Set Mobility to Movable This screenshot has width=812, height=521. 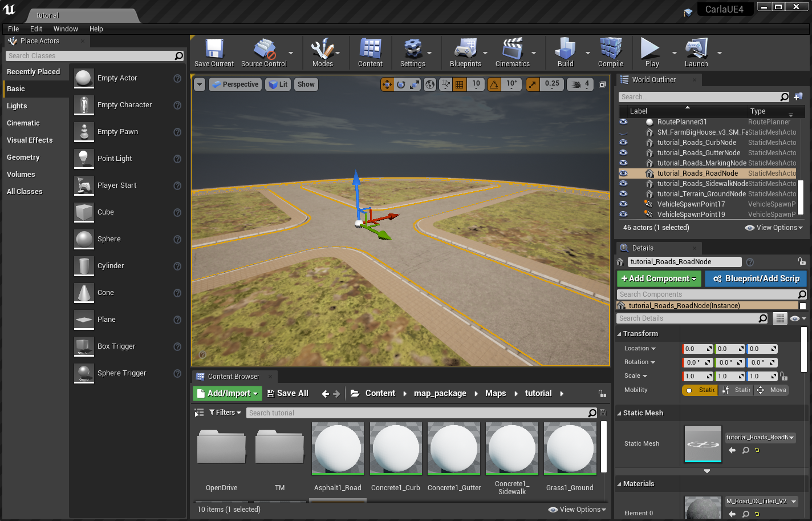pos(772,390)
